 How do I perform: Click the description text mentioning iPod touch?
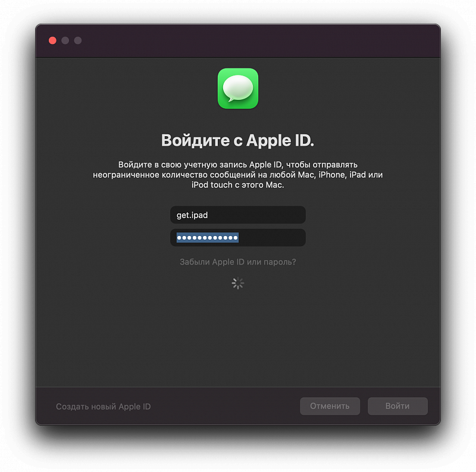click(237, 175)
